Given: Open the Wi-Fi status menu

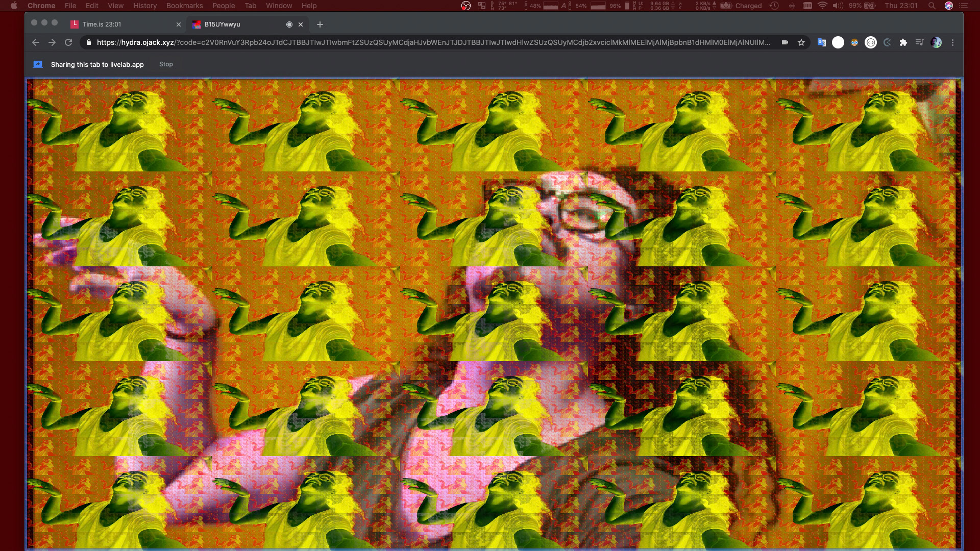Looking at the screenshot, I should [x=822, y=6].
